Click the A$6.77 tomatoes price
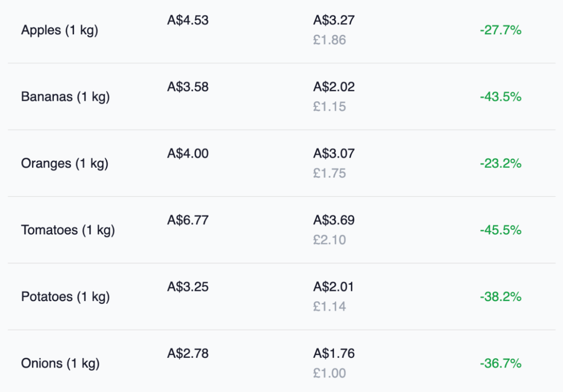 [x=188, y=220]
